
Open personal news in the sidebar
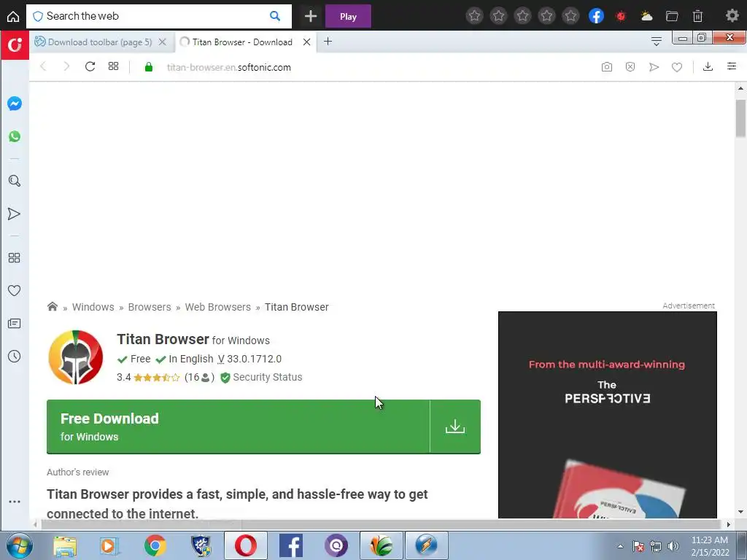click(15, 323)
